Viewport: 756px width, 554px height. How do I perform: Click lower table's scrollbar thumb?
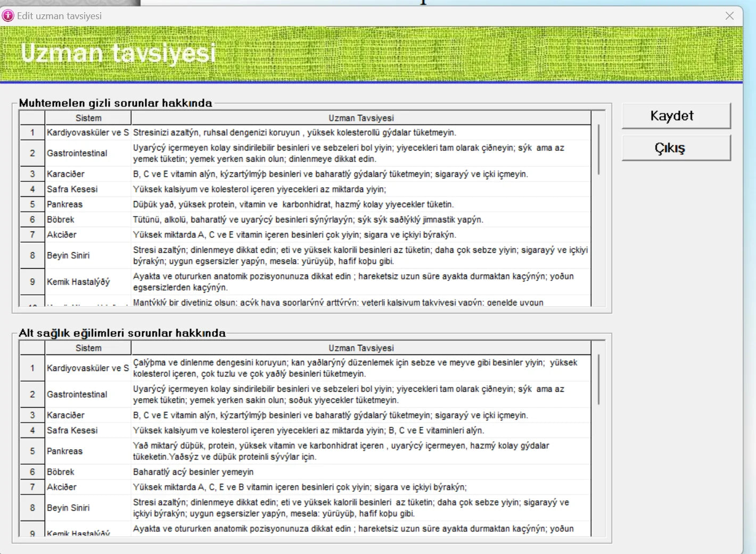[598, 379]
